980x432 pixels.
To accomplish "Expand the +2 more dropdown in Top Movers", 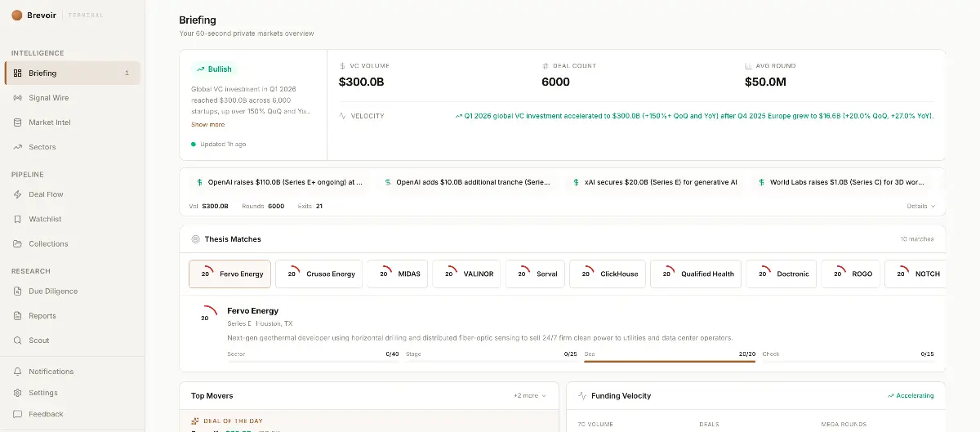I will click(x=530, y=395).
